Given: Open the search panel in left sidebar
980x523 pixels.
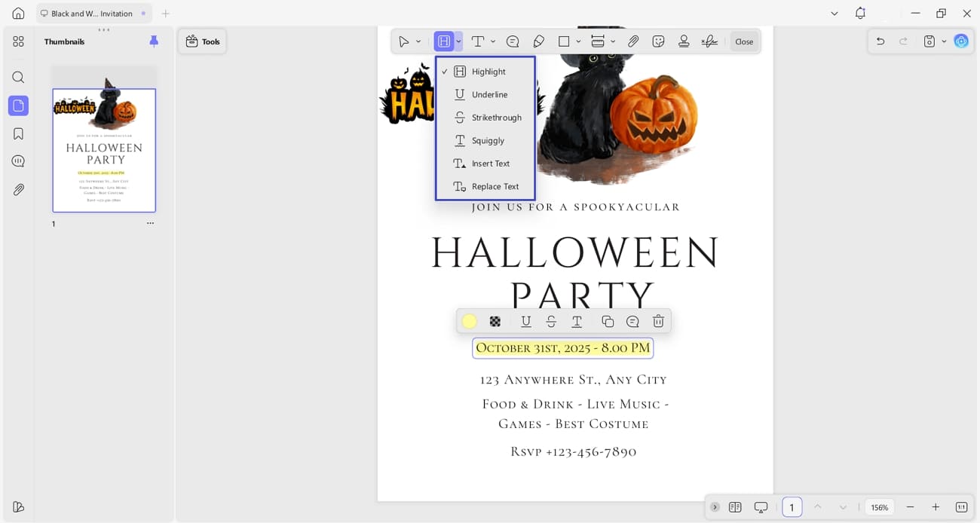Looking at the screenshot, I should point(18,78).
